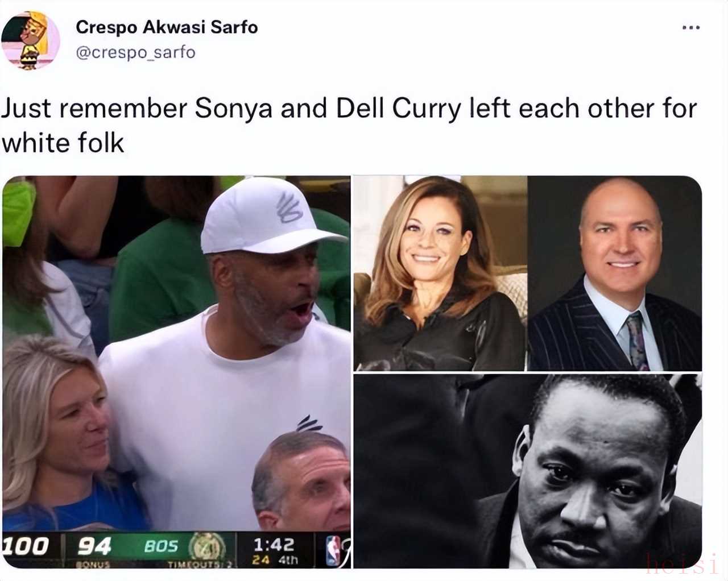Click the tweet text about Sonya and Dell Curry
Image resolution: width=728 pixels, height=581 pixels.
[348, 125]
